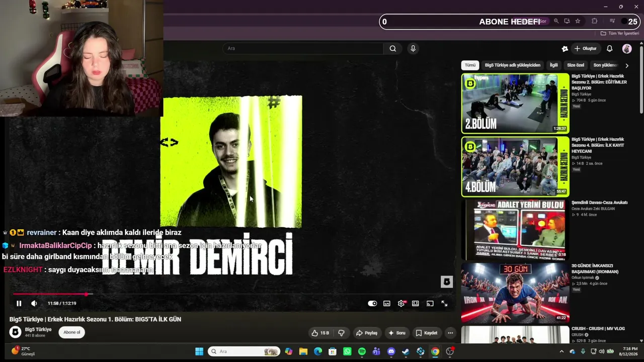Switch to theater mode view
Viewport: 644px width, 362px height.
click(x=415, y=303)
